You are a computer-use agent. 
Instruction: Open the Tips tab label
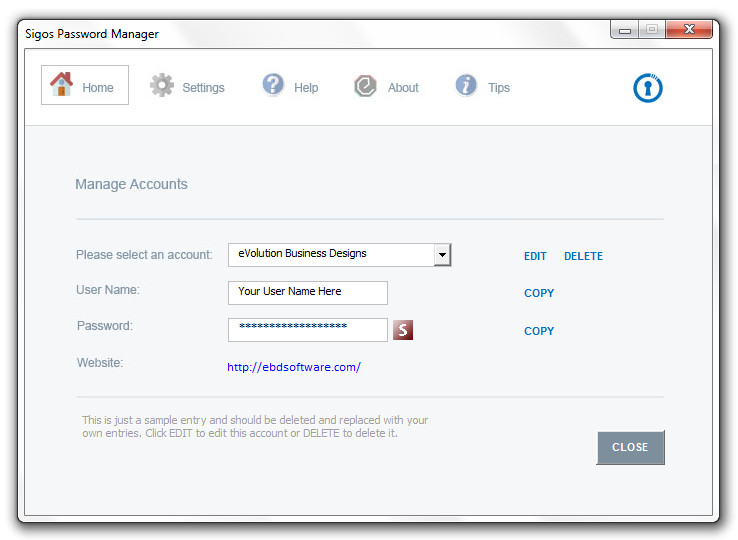pos(499,88)
